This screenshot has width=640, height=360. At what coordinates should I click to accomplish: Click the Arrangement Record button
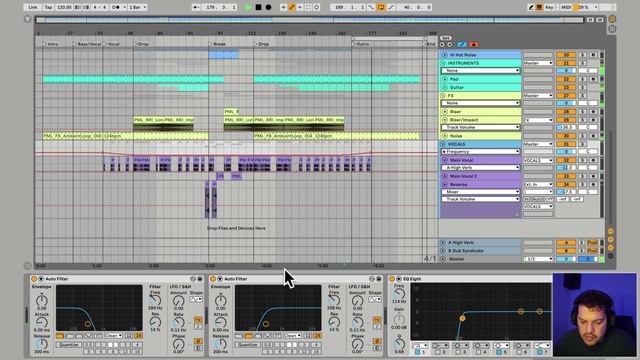pyautogui.click(x=268, y=7)
